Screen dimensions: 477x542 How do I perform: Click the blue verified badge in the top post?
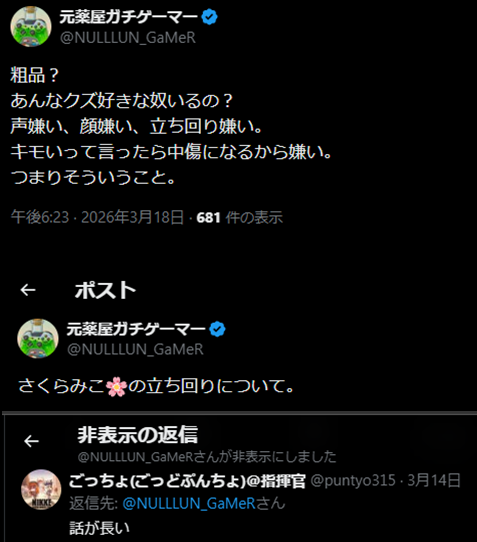[x=209, y=17]
